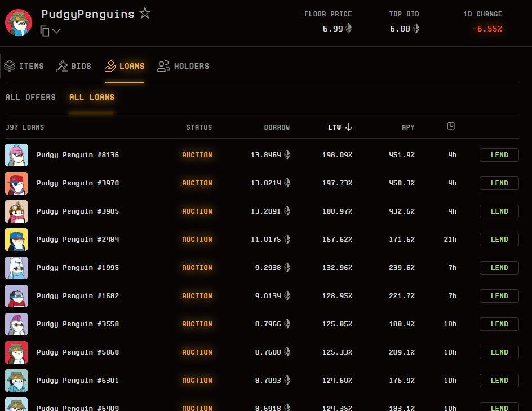The image size is (532, 411).
Task: Click the Loans tab hand-coin icon
Action: (110, 66)
